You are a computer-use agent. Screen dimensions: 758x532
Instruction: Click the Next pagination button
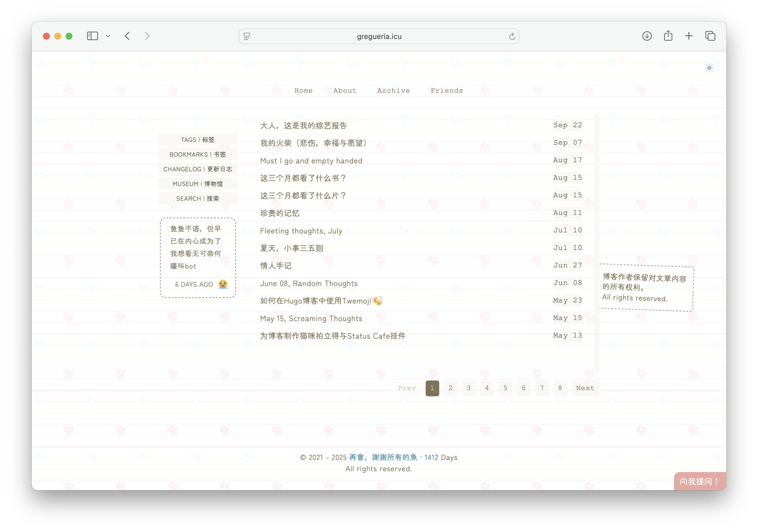point(585,388)
